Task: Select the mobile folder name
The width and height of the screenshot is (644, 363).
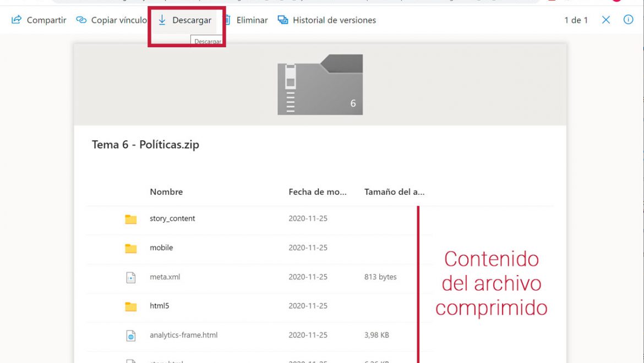Action: point(161,248)
